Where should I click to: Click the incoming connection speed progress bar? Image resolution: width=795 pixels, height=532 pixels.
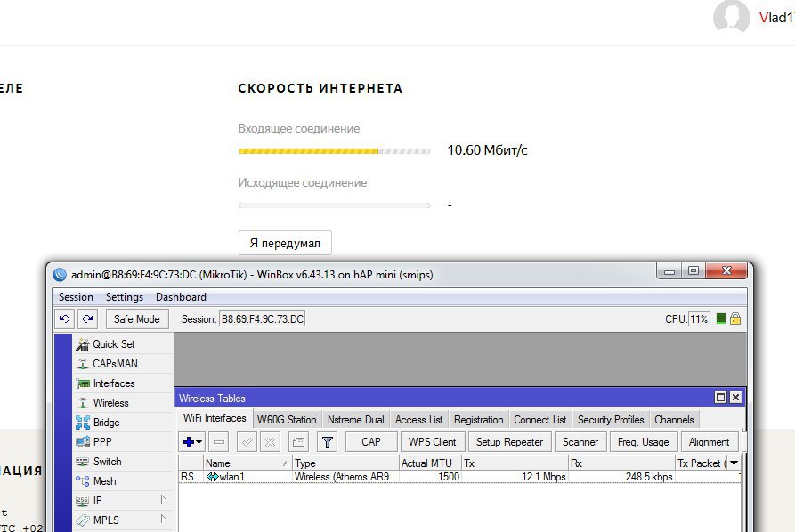[x=334, y=151]
